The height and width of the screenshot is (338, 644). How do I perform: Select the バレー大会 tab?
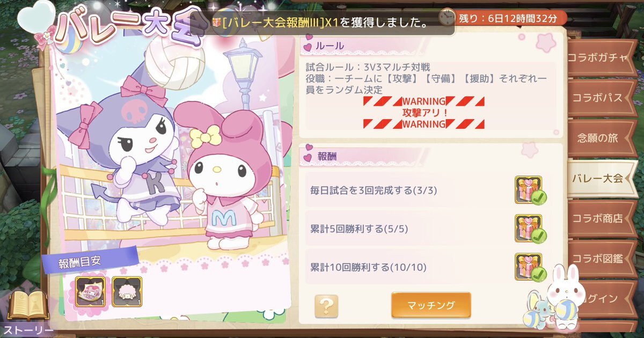coord(602,179)
